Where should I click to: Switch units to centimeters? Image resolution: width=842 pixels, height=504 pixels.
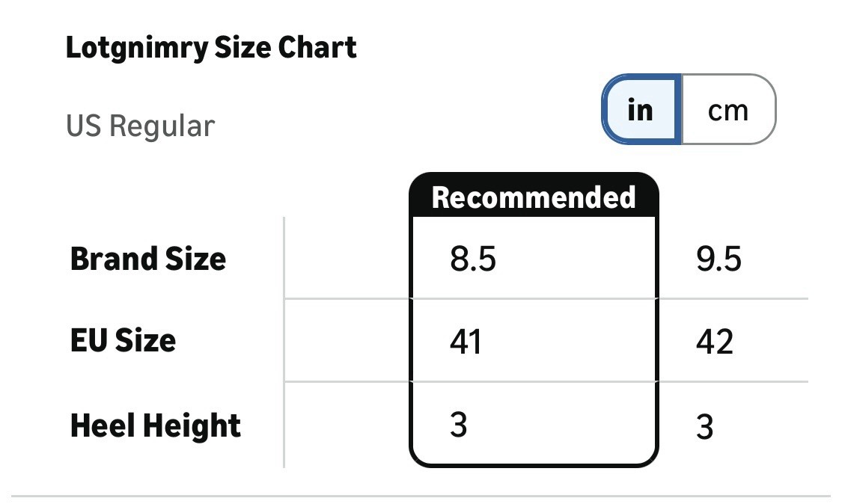click(727, 110)
